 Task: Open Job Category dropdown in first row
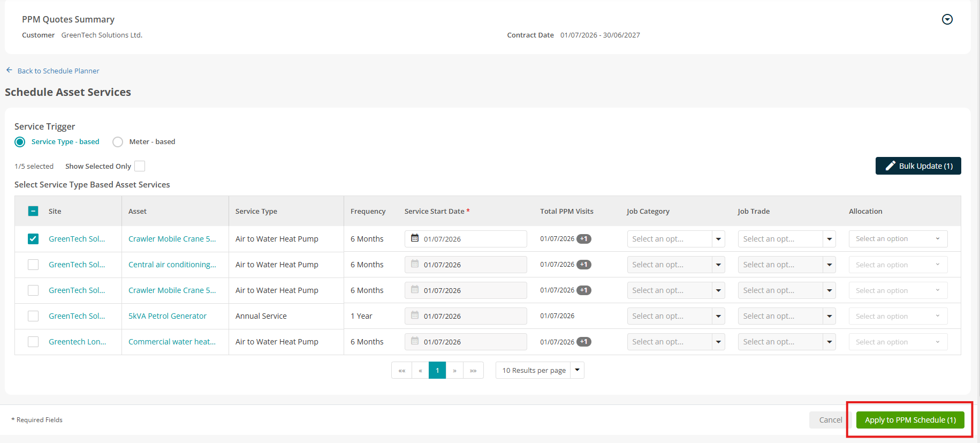[676, 239]
